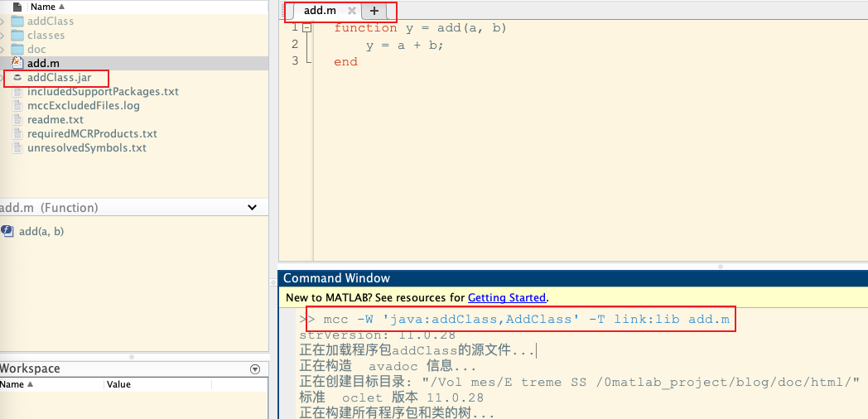This screenshot has width=868, height=419.
Task: Click the Command Window title bar
Action: click(x=573, y=278)
